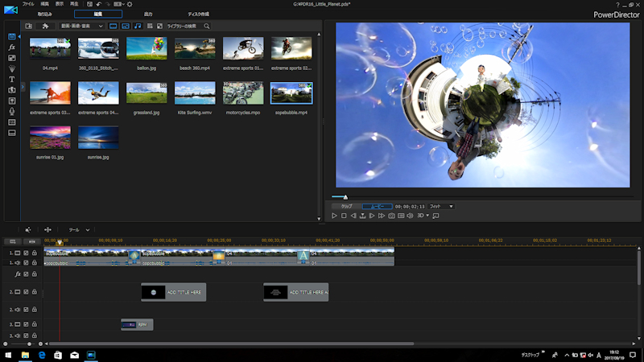Switch preview to Clip mode
This screenshot has height=362, width=644.
click(x=346, y=206)
